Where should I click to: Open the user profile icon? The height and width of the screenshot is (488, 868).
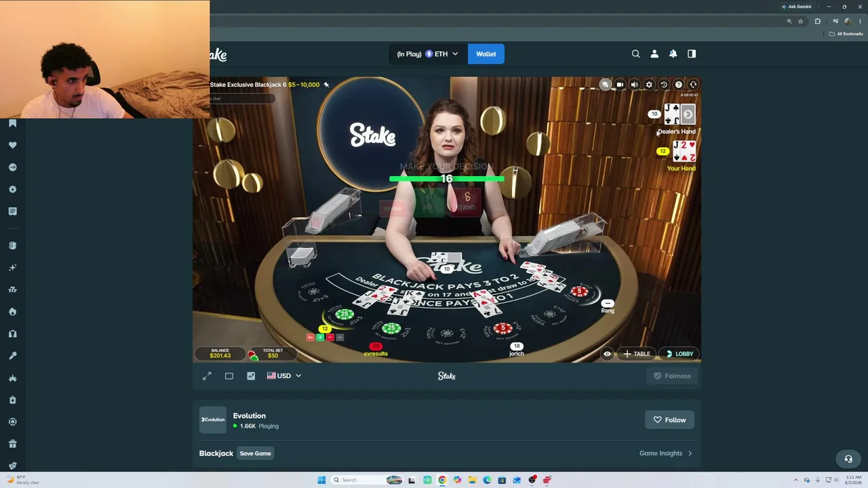pos(654,54)
